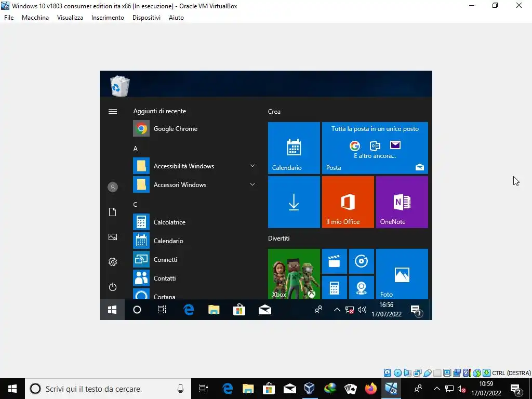Click the user account icon in Start sidebar
This screenshot has height=399, width=532.
coord(113,187)
